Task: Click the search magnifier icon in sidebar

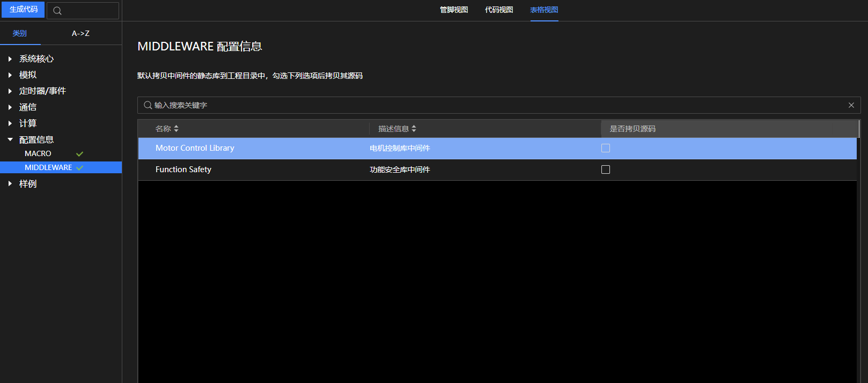Action: pyautogui.click(x=57, y=11)
